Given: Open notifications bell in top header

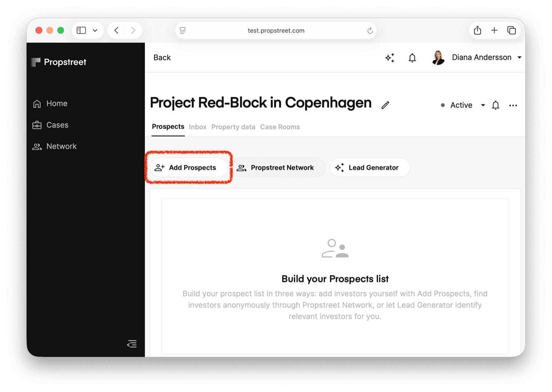Looking at the screenshot, I should click(x=412, y=58).
